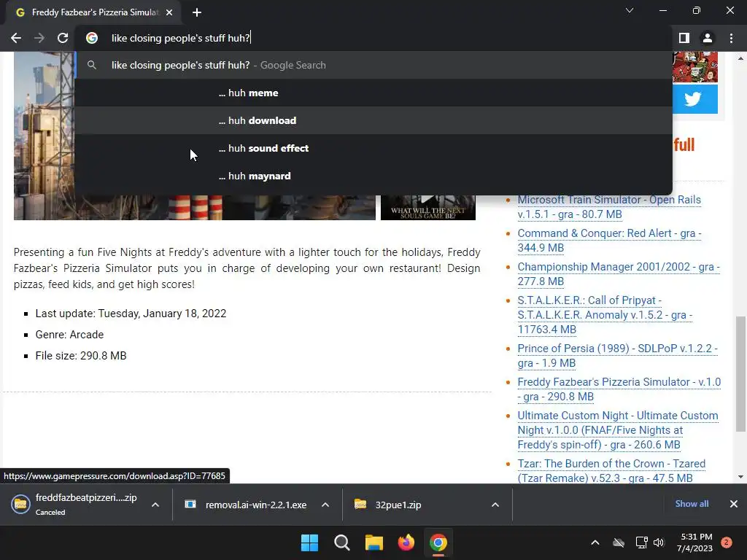Open File Explorer from the taskbar
Image resolution: width=747 pixels, height=560 pixels.
374,542
